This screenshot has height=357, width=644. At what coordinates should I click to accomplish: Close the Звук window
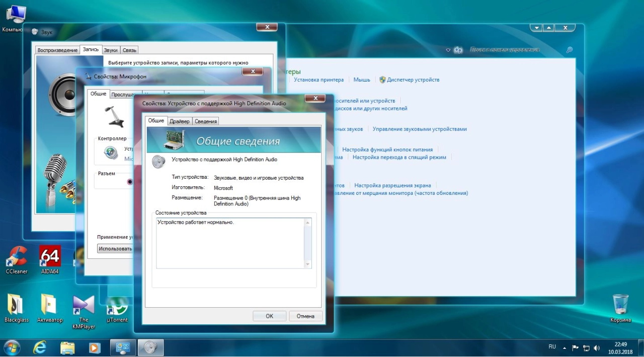click(x=267, y=27)
